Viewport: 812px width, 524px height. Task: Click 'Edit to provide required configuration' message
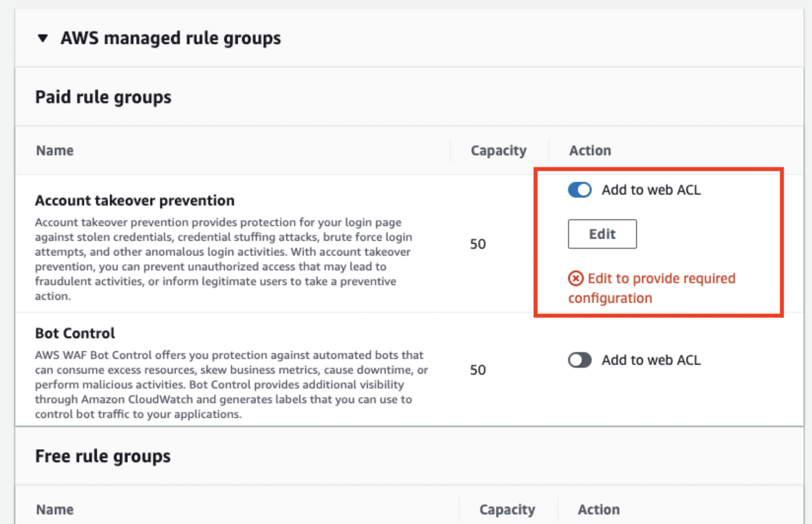652,288
